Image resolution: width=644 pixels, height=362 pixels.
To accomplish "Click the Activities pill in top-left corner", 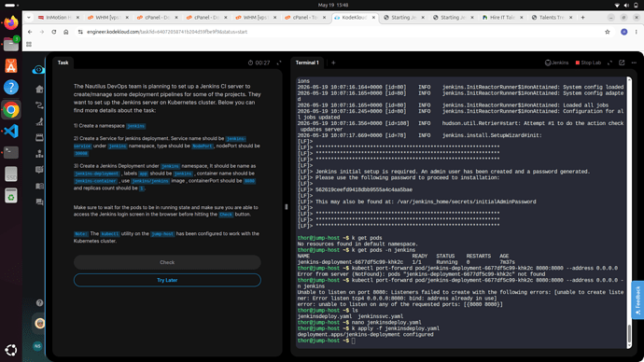I will tap(10, 6).
